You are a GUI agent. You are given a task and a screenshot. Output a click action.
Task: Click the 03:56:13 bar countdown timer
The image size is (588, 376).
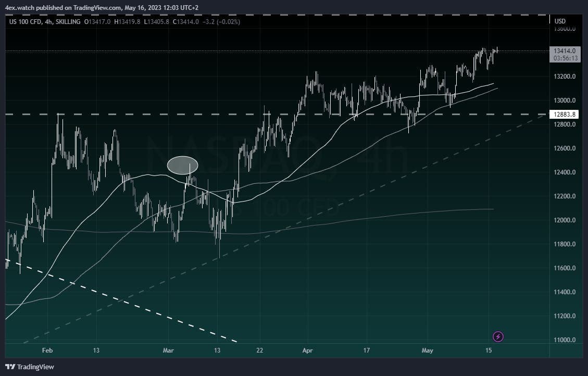point(565,58)
